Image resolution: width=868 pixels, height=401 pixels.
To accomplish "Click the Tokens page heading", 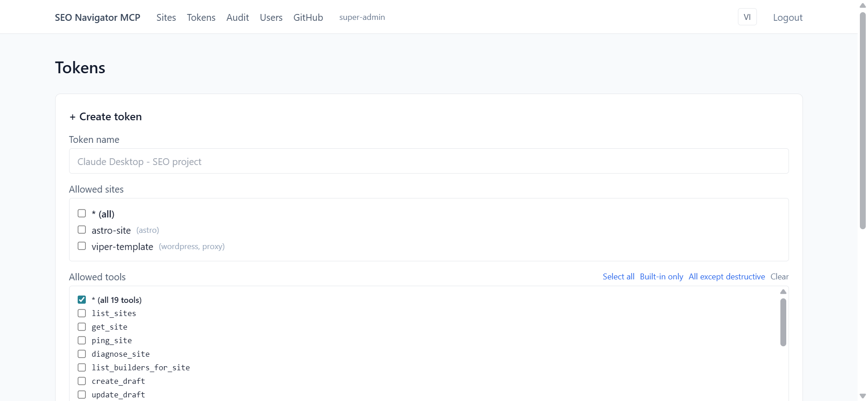I will coord(80,68).
